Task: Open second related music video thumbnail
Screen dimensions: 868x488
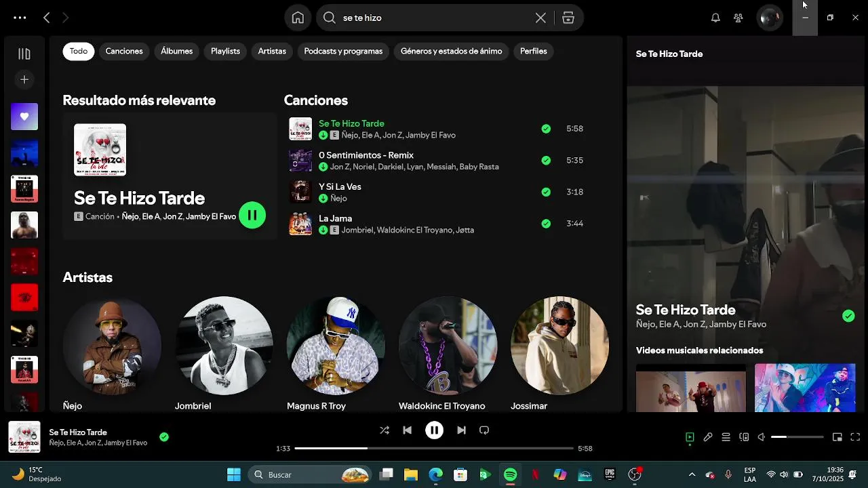Action: [805, 388]
